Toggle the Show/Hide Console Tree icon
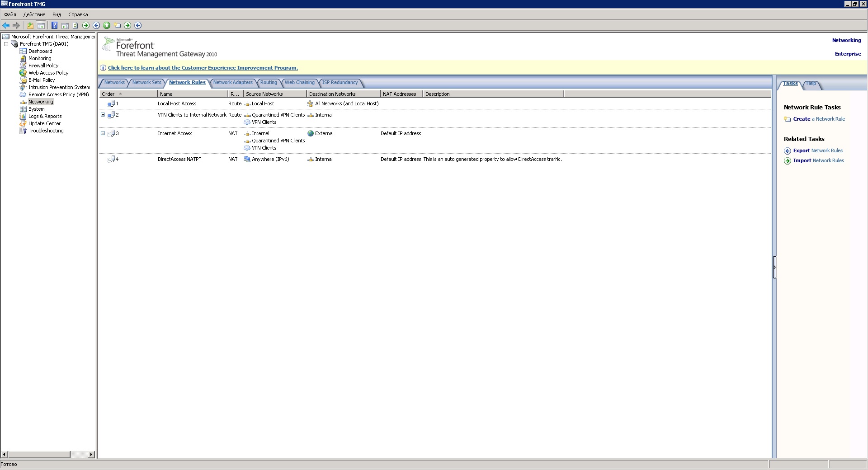Image resolution: width=868 pixels, height=470 pixels. (x=41, y=25)
